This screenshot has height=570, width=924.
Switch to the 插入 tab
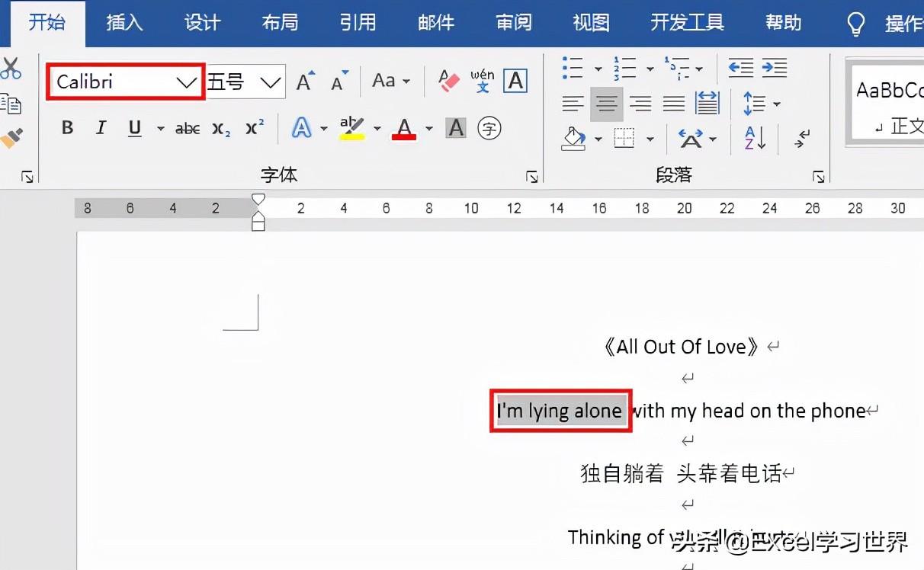[124, 23]
